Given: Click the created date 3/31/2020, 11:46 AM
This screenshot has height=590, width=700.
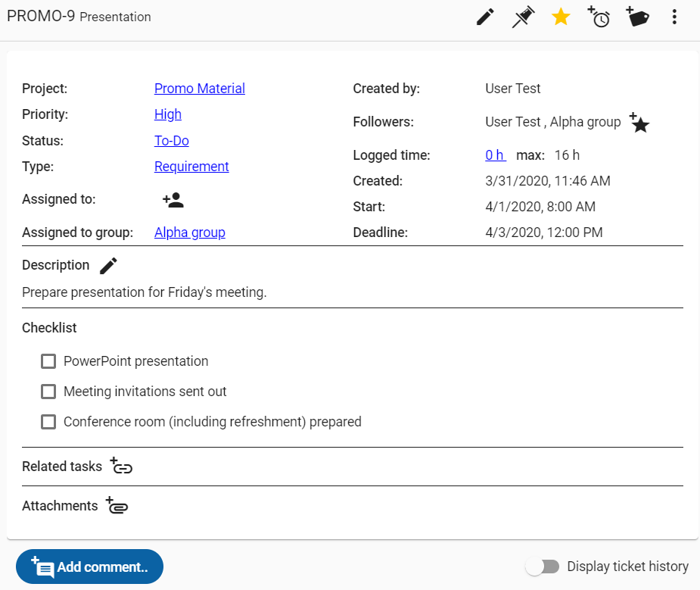Looking at the screenshot, I should tap(548, 181).
